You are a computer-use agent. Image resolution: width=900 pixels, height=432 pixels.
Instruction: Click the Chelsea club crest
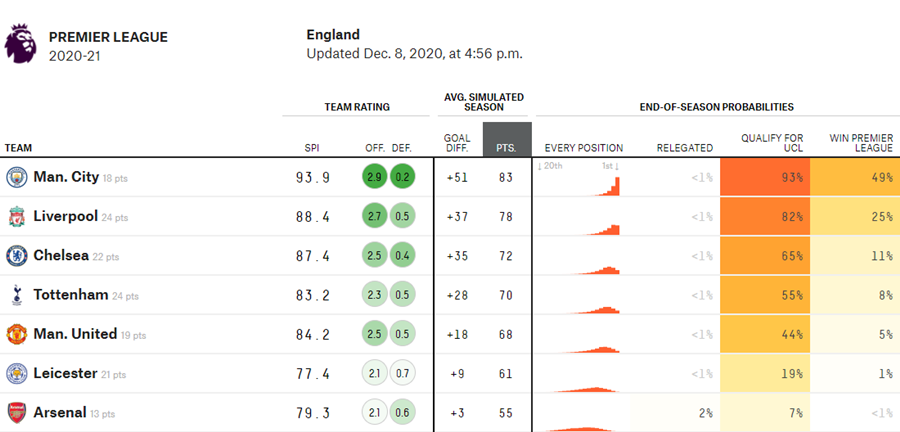(x=17, y=256)
